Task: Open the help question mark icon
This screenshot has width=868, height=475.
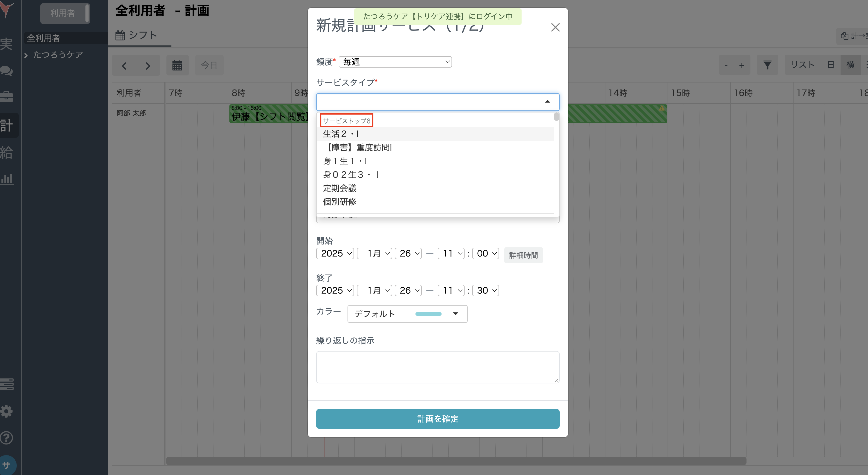Action: tap(7, 438)
